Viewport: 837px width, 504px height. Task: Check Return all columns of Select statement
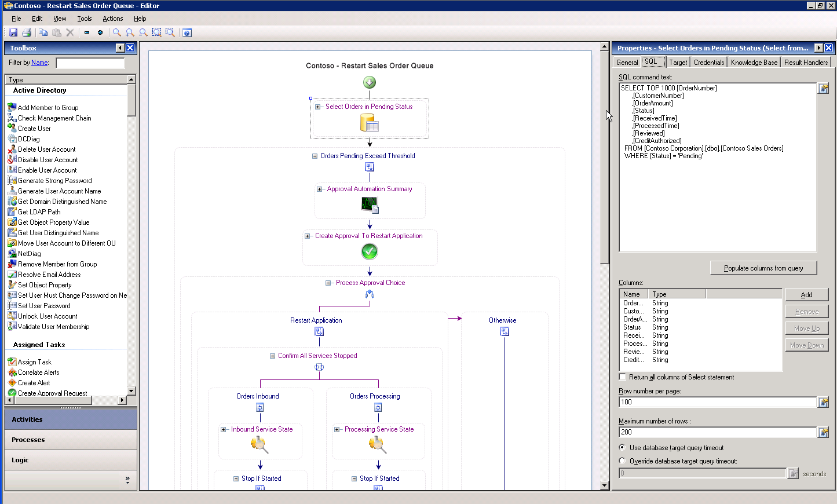click(x=623, y=377)
